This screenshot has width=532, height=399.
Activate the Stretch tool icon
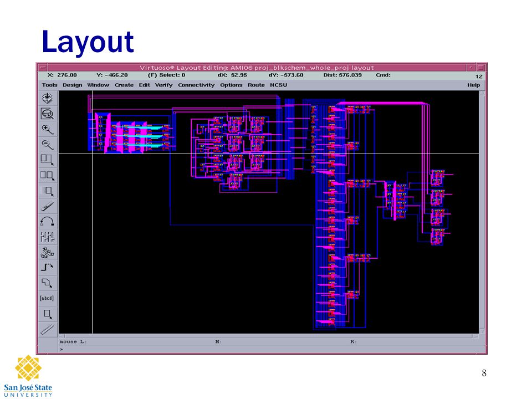coord(48,160)
